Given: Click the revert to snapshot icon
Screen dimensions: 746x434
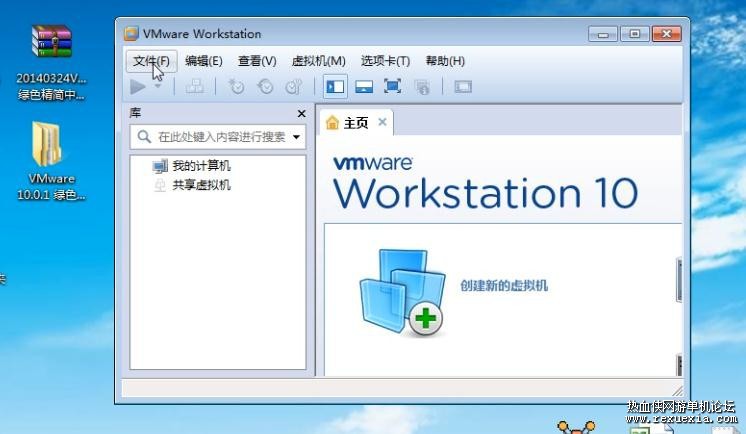Looking at the screenshot, I should (265, 87).
